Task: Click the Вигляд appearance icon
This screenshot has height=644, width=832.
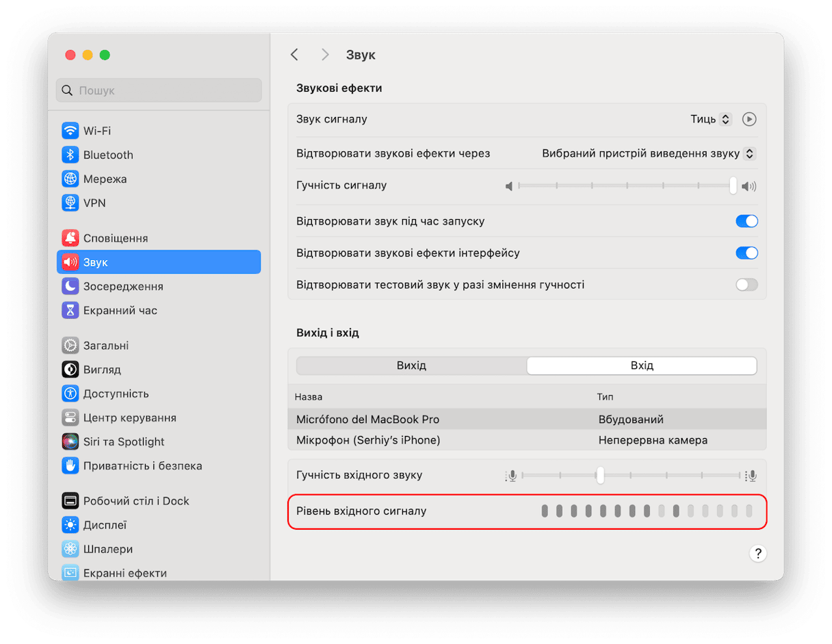Action: (70, 370)
